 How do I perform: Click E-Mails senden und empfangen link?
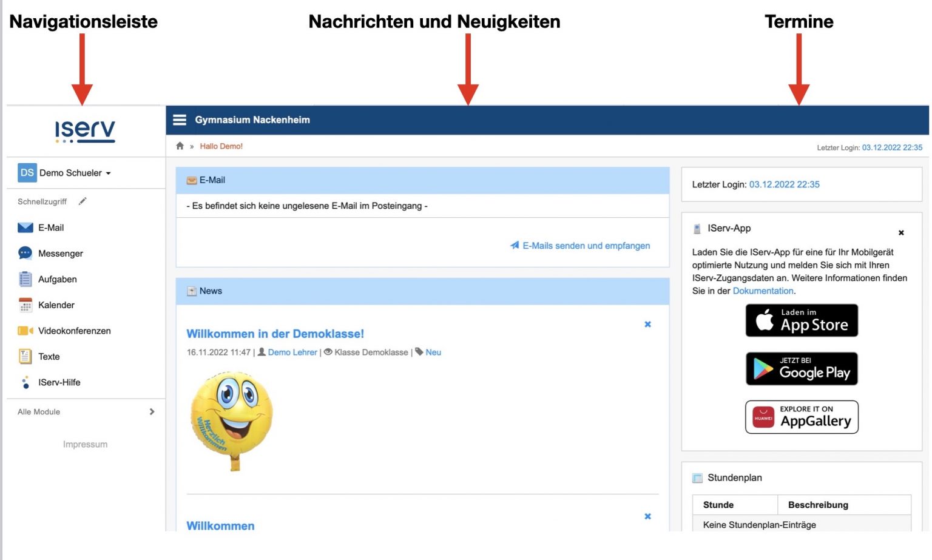pos(586,246)
